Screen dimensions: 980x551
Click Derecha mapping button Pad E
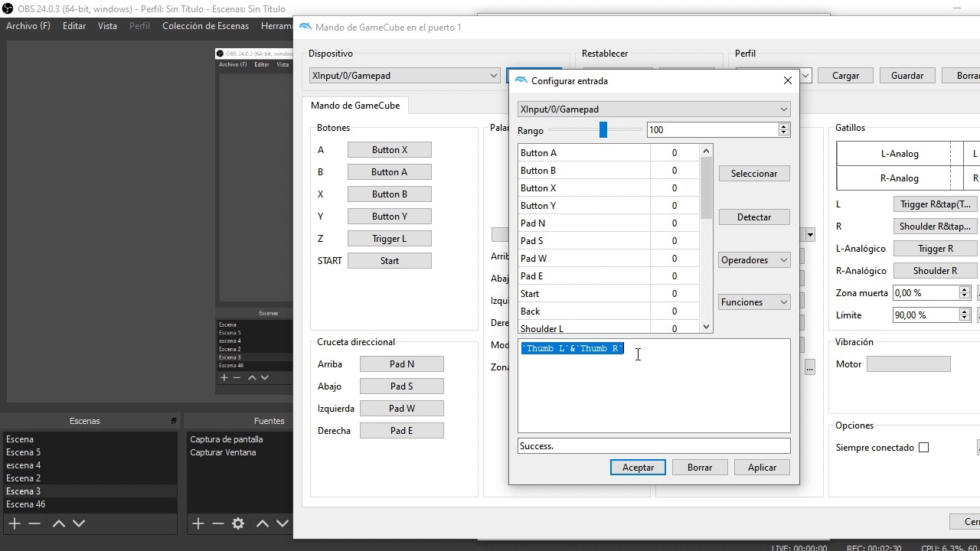click(402, 431)
